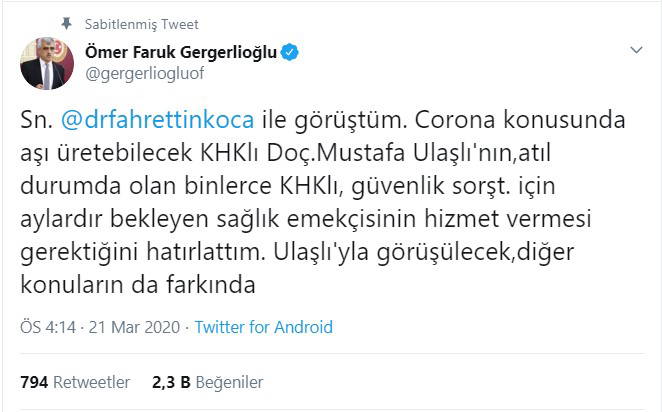The height and width of the screenshot is (412, 662).
Task: Open the ÖS 4:14 timestamp
Action: pyautogui.click(x=42, y=327)
